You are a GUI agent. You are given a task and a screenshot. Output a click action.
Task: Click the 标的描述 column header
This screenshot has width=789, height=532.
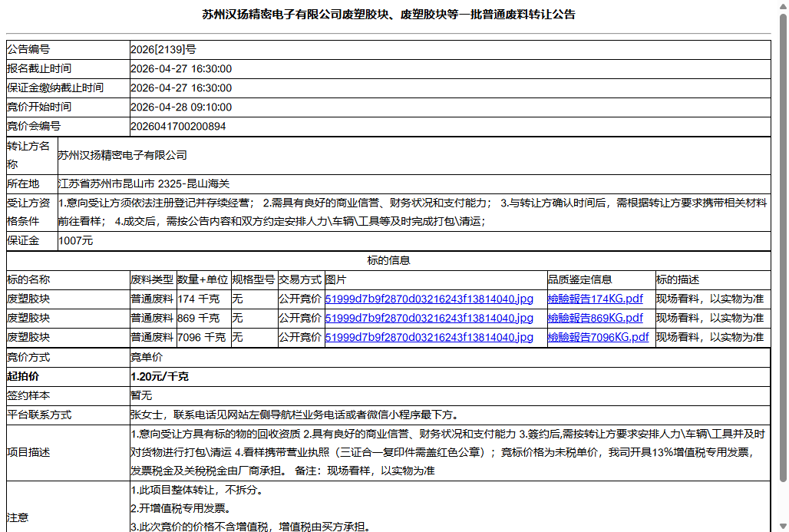677,280
